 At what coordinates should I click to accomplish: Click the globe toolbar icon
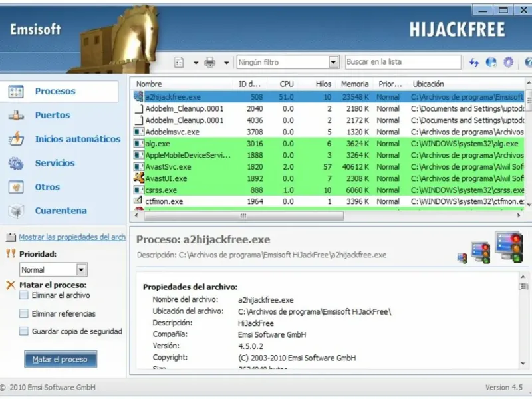491,63
